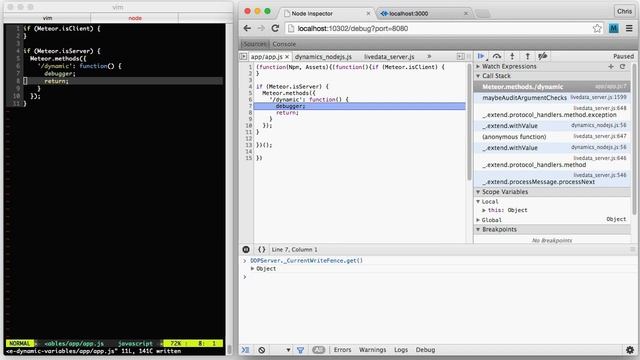Viewport: 640px width, 360px height.
Task: Step out of the current function
Action: coord(527,56)
